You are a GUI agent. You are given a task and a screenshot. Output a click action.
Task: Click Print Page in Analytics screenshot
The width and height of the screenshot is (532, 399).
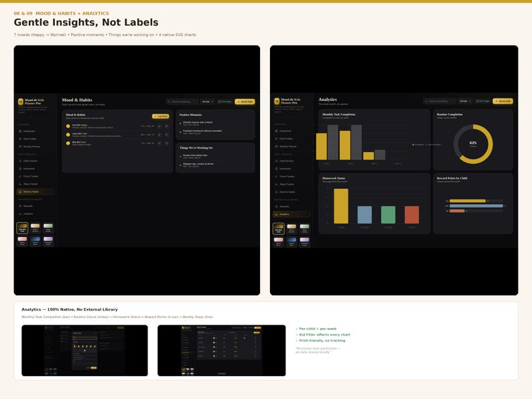tap(482, 101)
